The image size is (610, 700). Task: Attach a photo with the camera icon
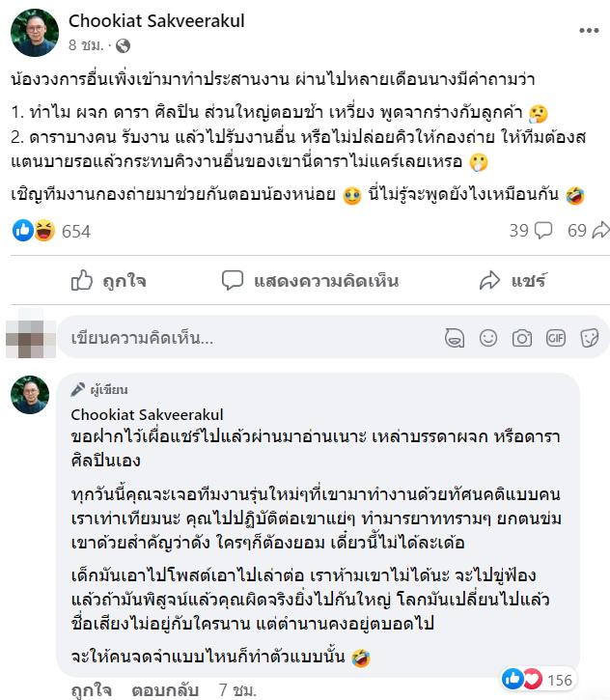522,339
